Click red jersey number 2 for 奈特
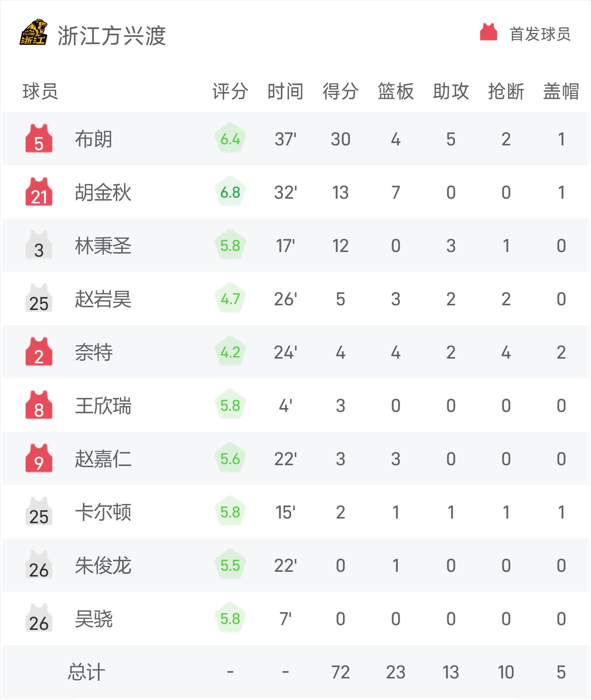591x700 pixels. [x=39, y=352]
